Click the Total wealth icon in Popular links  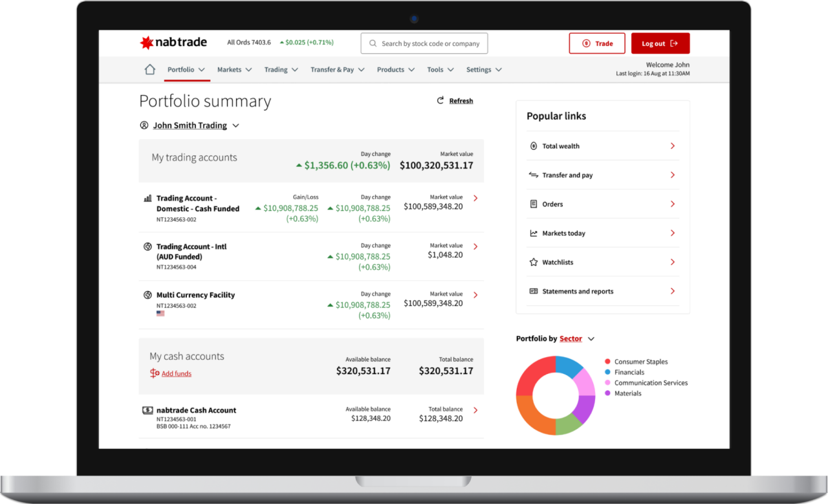[534, 146]
